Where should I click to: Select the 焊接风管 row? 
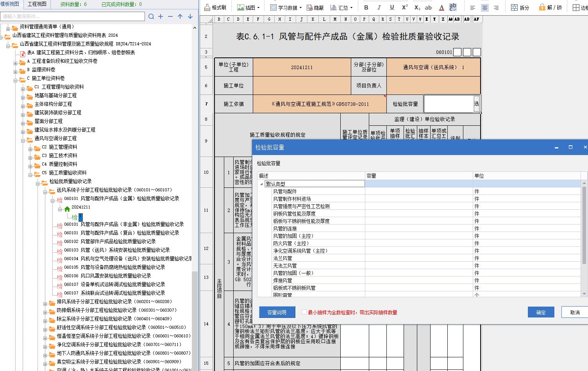pos(419,280)
